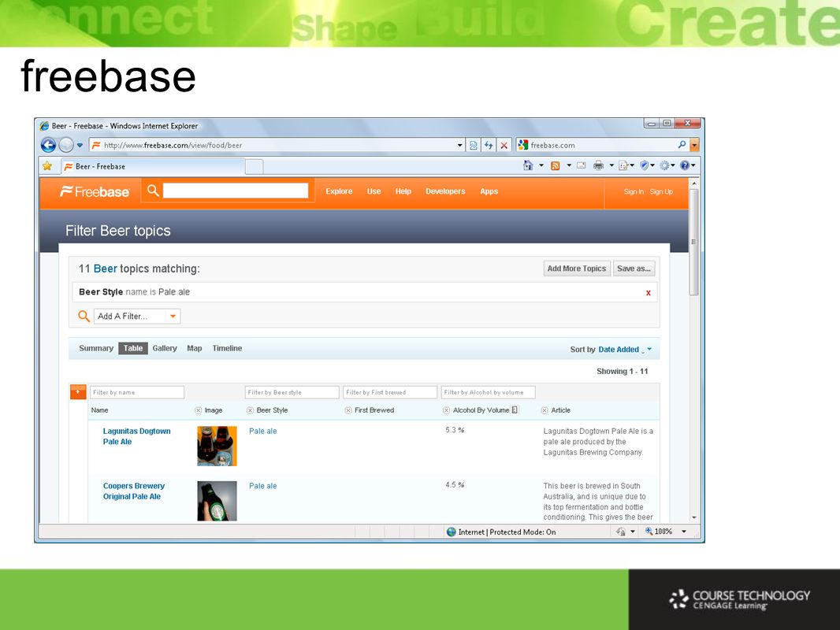Click the Home house icon
The width and height of the screenshot is (840, 630).
point(528,165)
